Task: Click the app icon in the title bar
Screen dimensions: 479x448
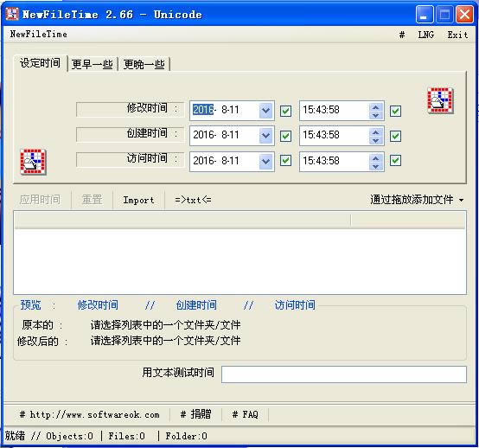Action: click(12, 14)
